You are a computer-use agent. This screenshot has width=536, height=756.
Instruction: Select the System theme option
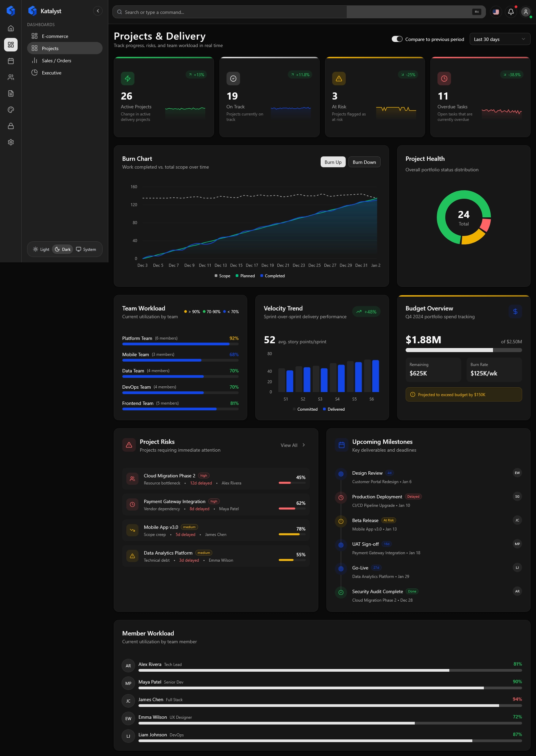pos(86,250)
